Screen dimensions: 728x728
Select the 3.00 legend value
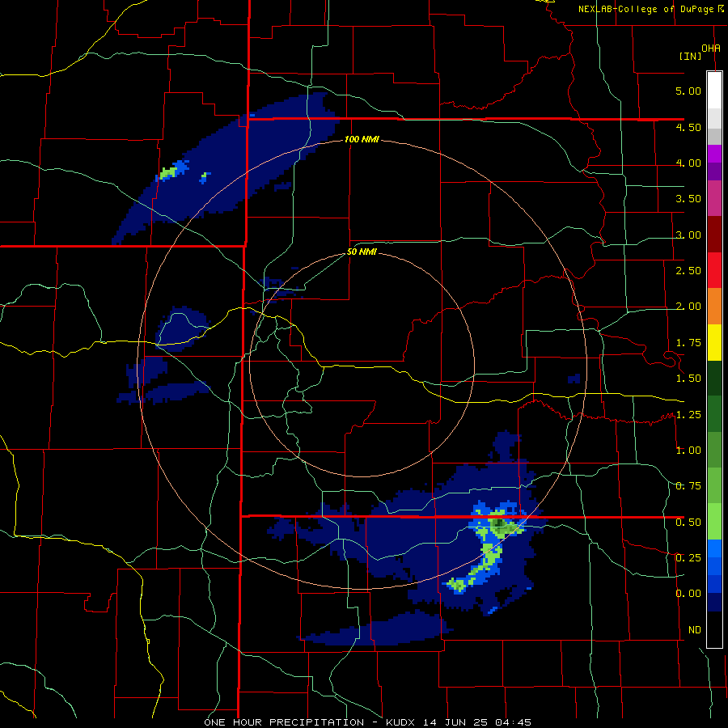pyautogui.click(x=688, y=235)
